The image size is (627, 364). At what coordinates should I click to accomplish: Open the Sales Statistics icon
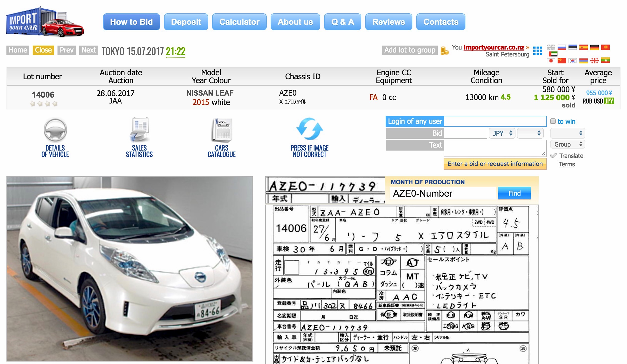click(139, 130)
